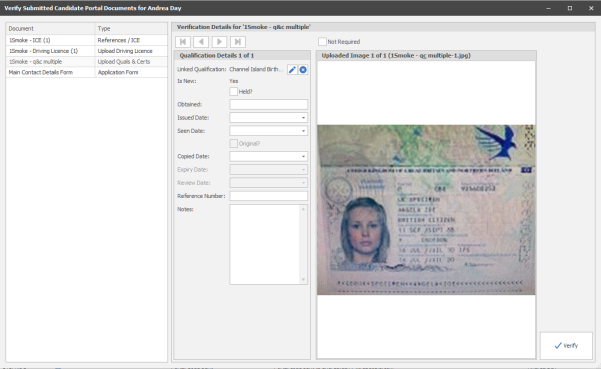Sort by the Document column header
This screenshot has height=369, width=601.
point(50,29)
